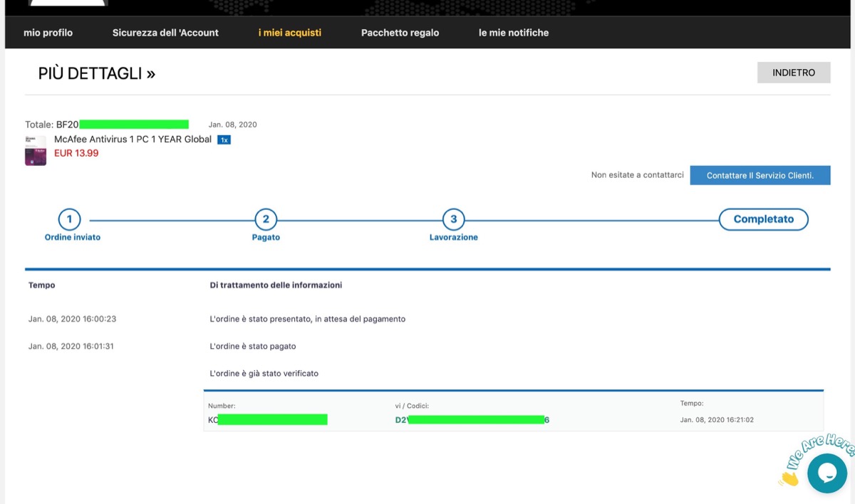Click Non esitate a contattarci text

click(637, 175)
